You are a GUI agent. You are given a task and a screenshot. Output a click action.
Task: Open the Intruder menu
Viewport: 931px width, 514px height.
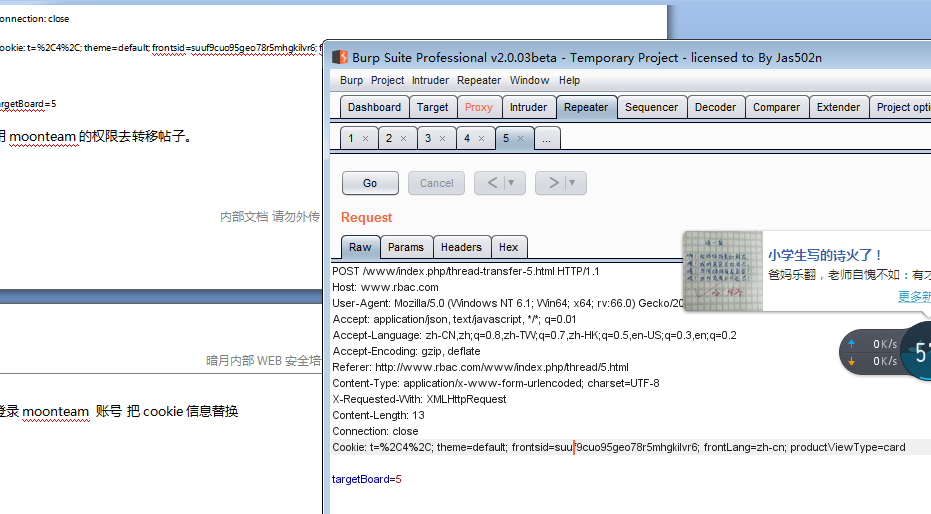point(430,80)
